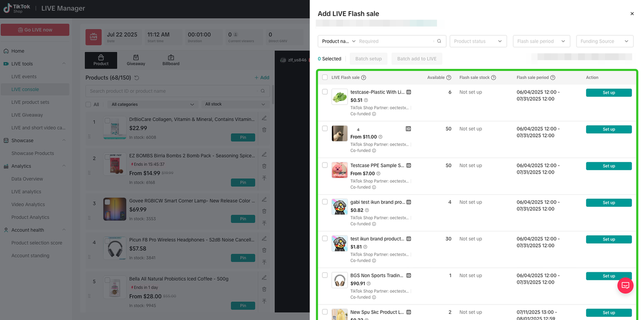This screenshot has width=644, height=320.
Task: Open the Funding Source dropdown
Action: (x=604, y=41)
